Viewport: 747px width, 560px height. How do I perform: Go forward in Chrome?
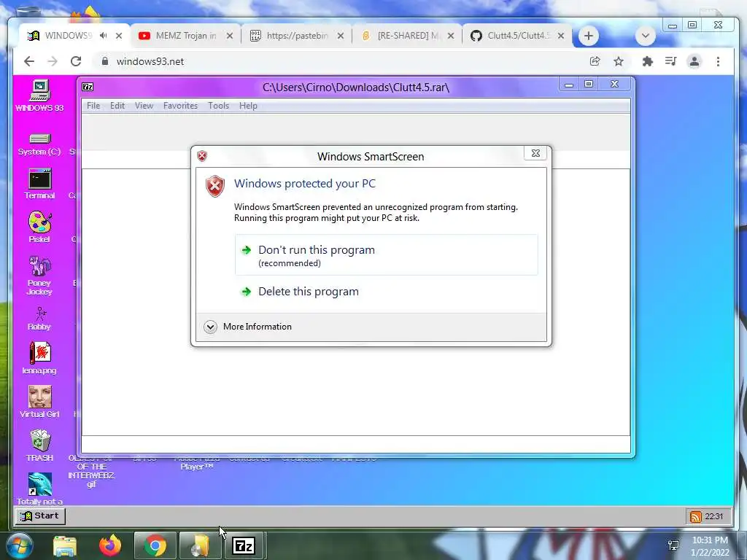(x=53, y=61)
